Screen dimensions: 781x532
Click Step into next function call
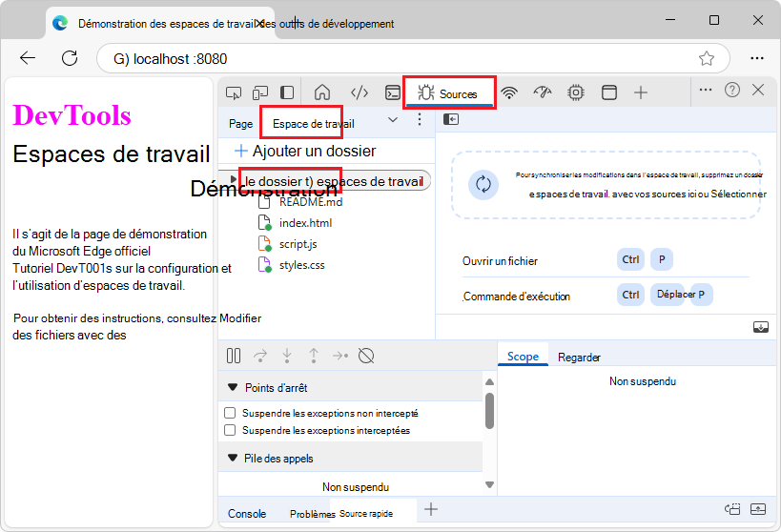[287, 356]
